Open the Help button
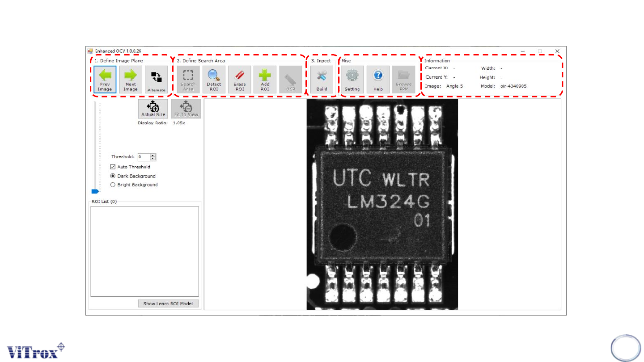This screenshot has width=644, height=362. point(378,80)
